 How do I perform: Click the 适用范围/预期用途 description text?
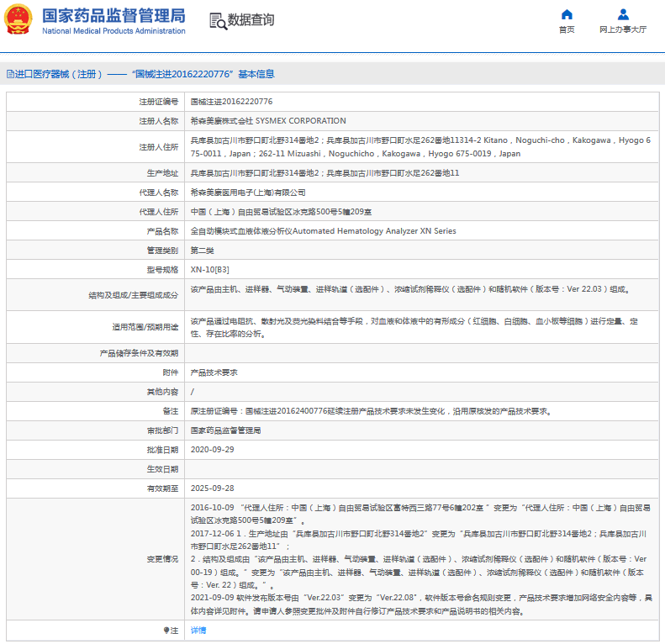414,328
